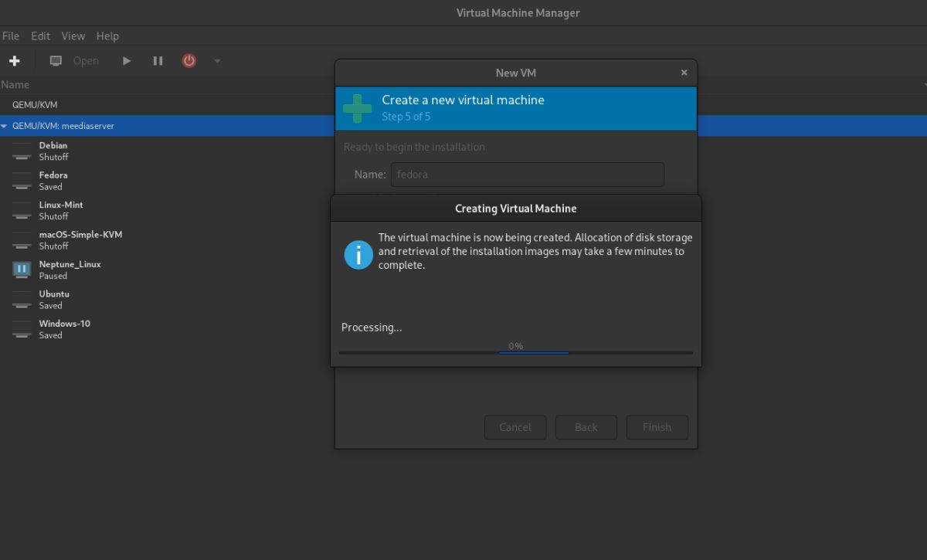Click the fedora Name input field
927x560 pixels.
tap(528, 175)
